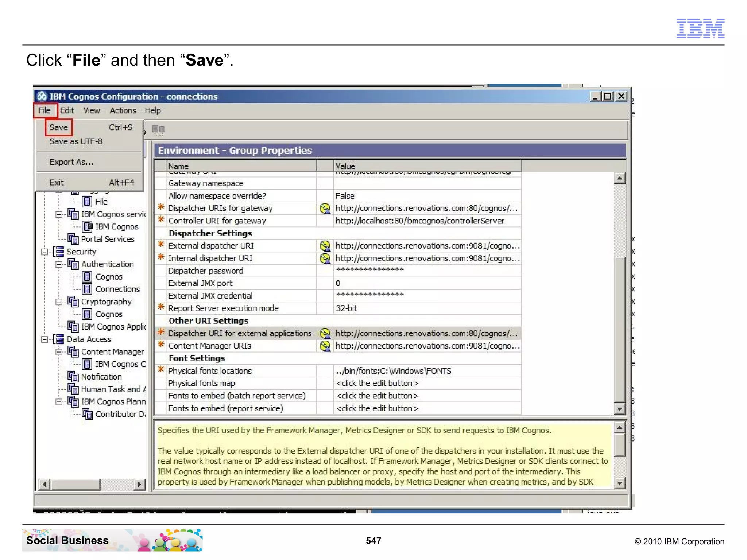Collapse the Cryptography tree node
The height and width of the screenshot is (560, 747).
coord(59,302)
